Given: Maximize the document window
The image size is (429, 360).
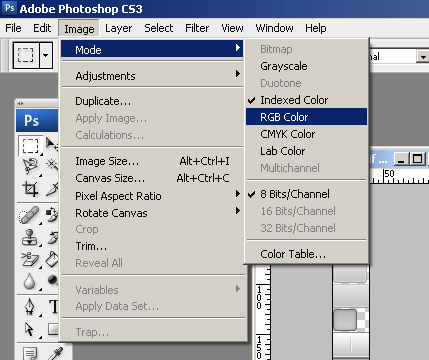Looking at the screenshot, I should (x=417, y=159).
